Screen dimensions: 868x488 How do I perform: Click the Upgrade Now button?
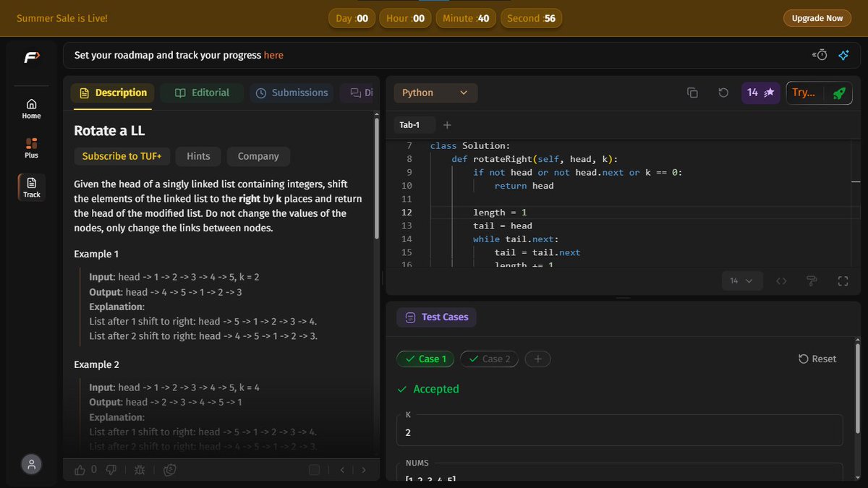[x=817, y=18]
